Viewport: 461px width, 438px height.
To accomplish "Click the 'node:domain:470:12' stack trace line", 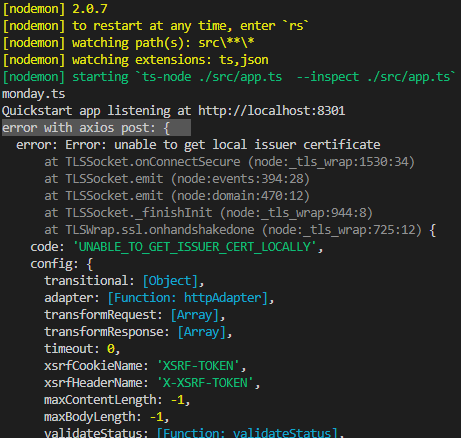I will (177, 196).
